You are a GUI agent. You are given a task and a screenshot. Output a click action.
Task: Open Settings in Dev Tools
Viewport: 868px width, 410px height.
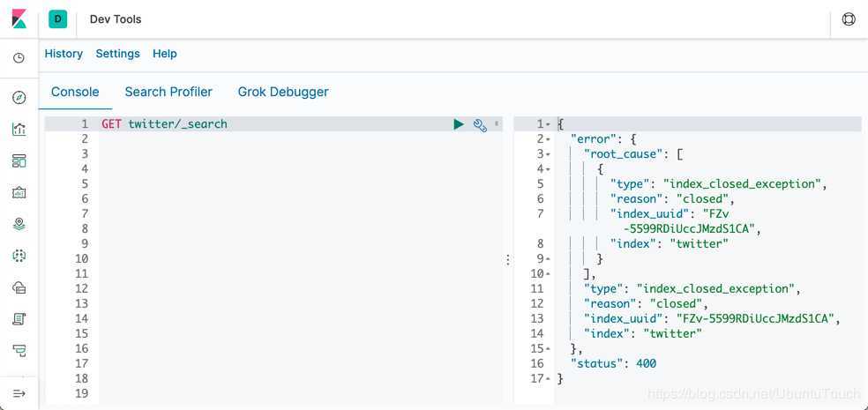118,54
